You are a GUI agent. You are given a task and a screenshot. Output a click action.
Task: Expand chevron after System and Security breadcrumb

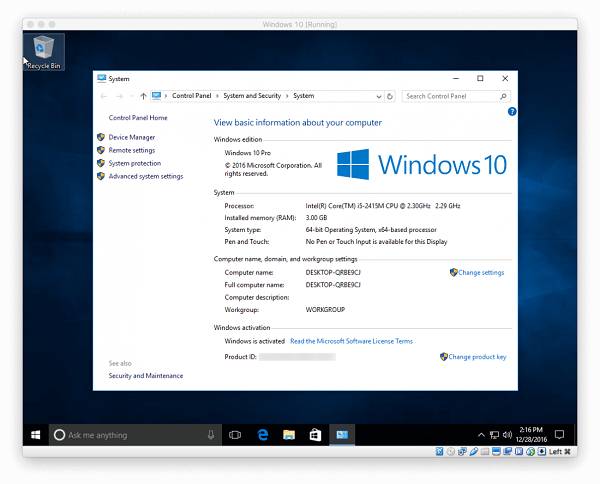[287, 96]
